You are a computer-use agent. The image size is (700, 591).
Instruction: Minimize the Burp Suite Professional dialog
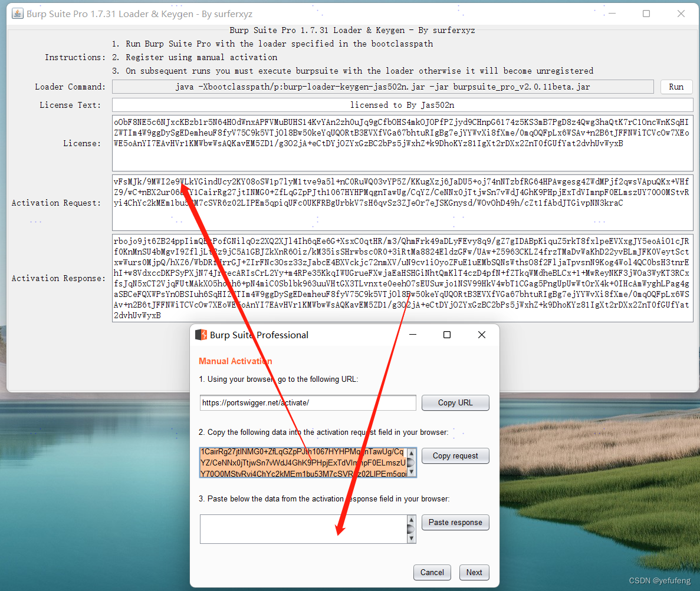click(x=413, y=335)
